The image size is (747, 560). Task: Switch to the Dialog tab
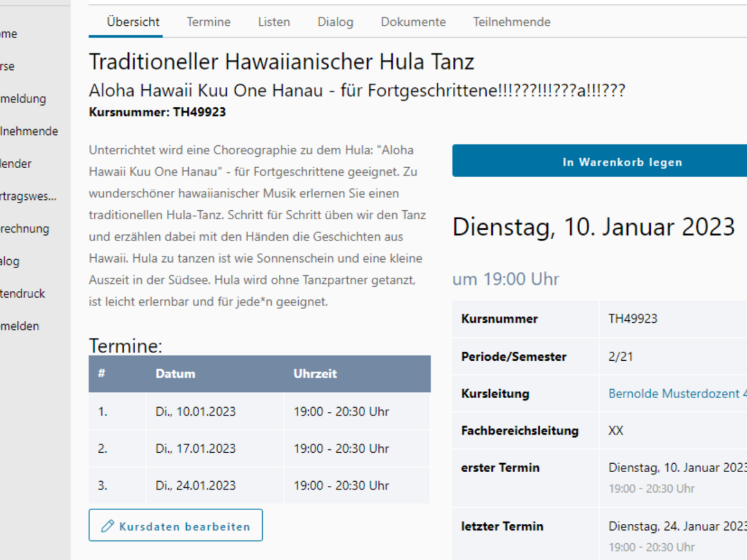pos(335,22)
